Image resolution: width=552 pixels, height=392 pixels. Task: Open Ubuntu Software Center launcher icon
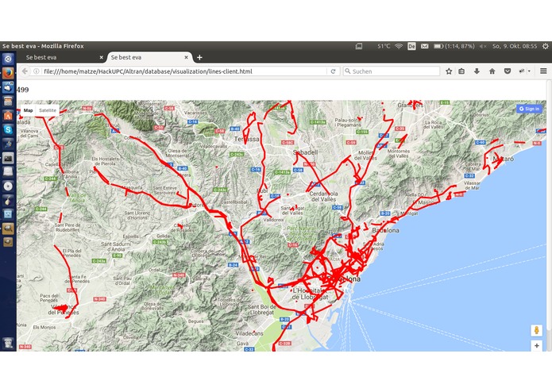click(8, 115)
